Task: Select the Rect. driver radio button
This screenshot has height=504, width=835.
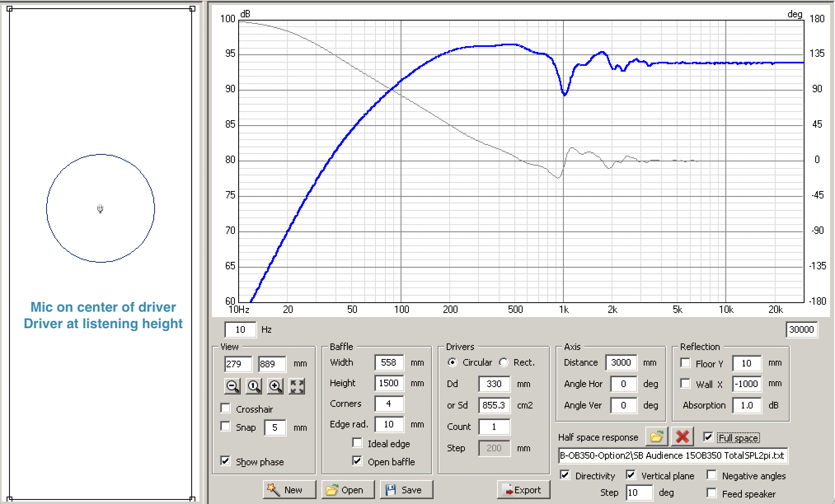Action: (504, 362)
